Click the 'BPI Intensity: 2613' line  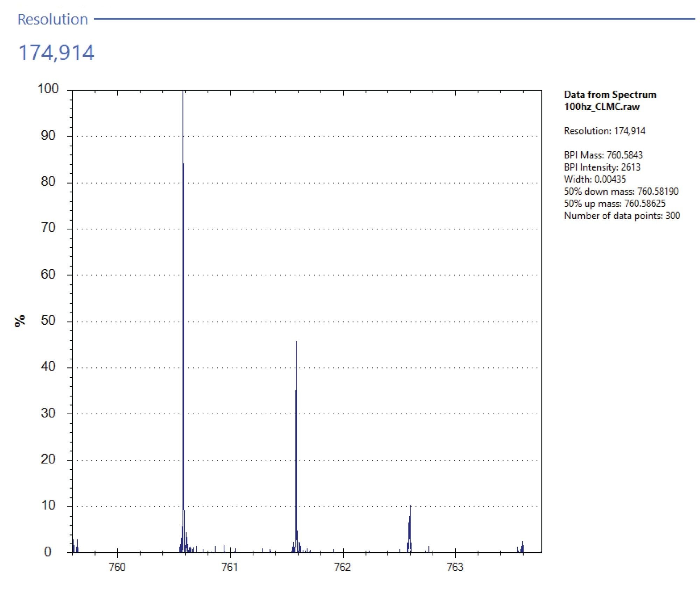coord(602,167)
